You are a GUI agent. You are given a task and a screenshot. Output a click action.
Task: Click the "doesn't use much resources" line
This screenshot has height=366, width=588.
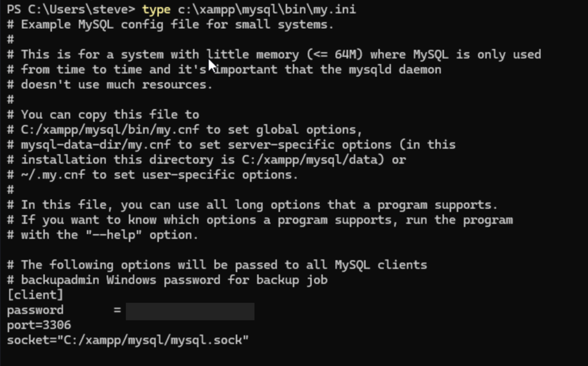pyautogui.click(x=117, y=84)
